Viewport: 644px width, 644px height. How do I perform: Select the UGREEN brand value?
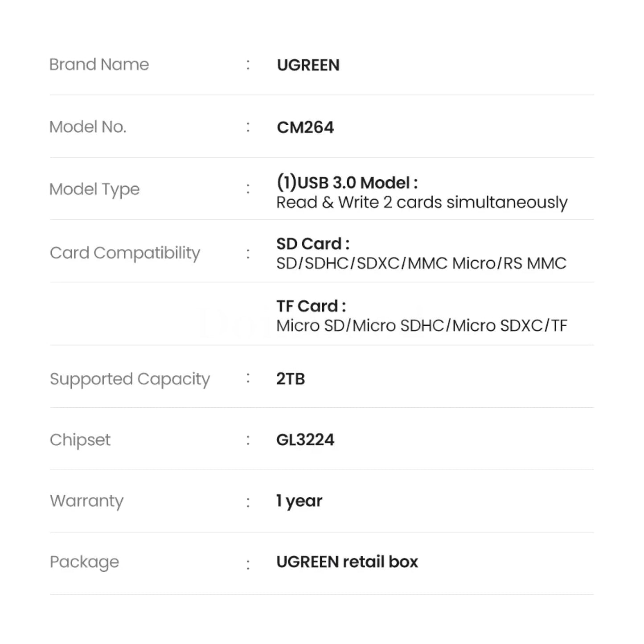click(x=308, y=65)
